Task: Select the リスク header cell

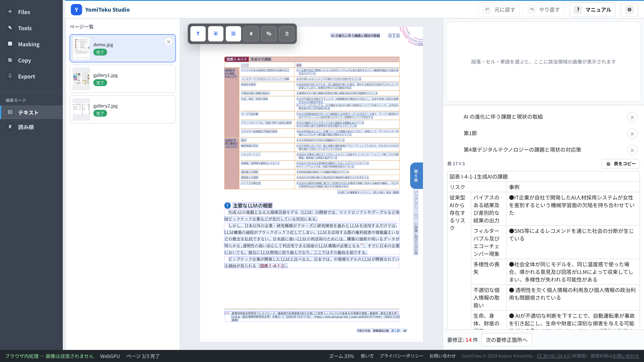Action: [x=477, y=187]
